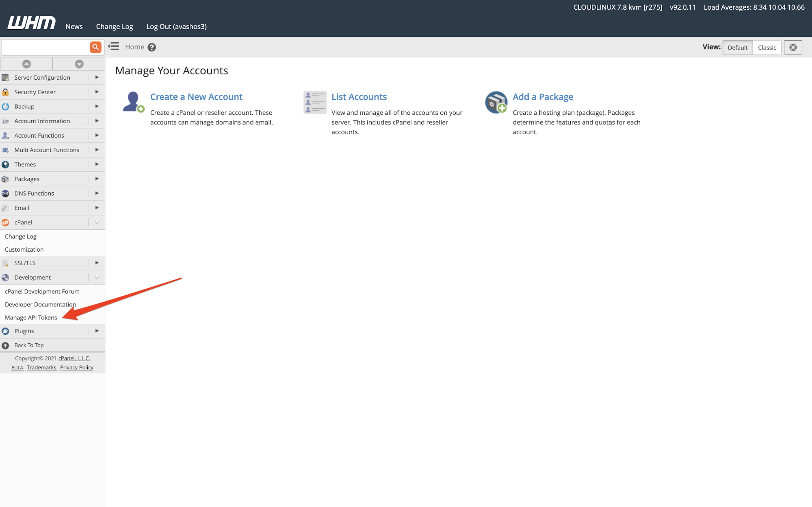Click the Back To Top arrow icon
The height and width of the screenshot is (507, 812).
(5, 345)
